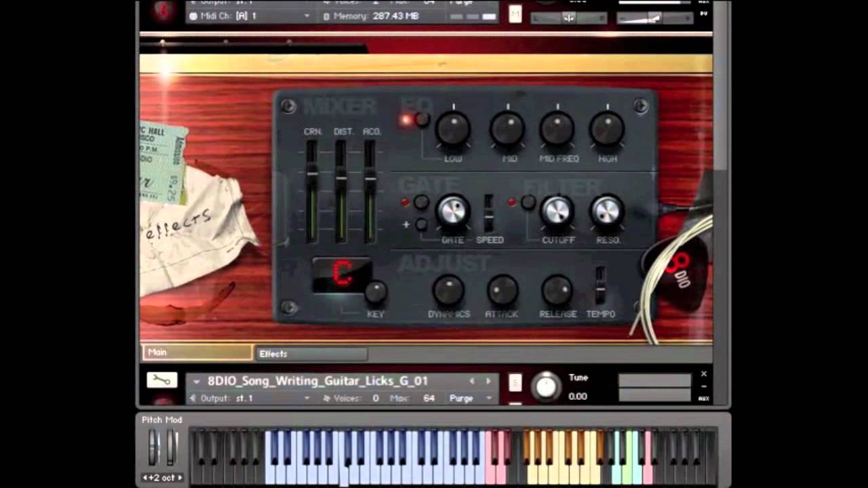Click the Mid Freq knob

[x=557, y=129]
